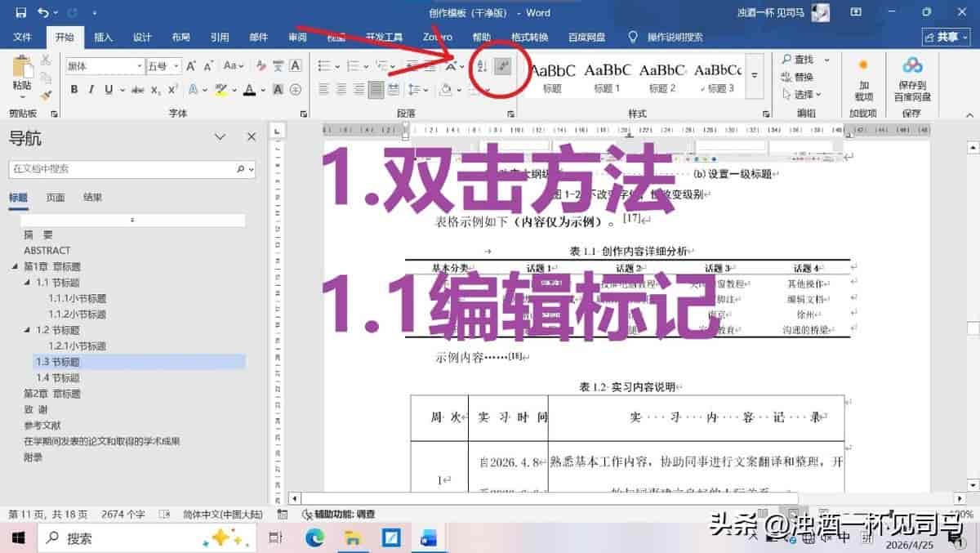The width and height of the screenshot is (980, 553).
Task: Click the Subscript X₂ icon
Action: click(154, 90)
